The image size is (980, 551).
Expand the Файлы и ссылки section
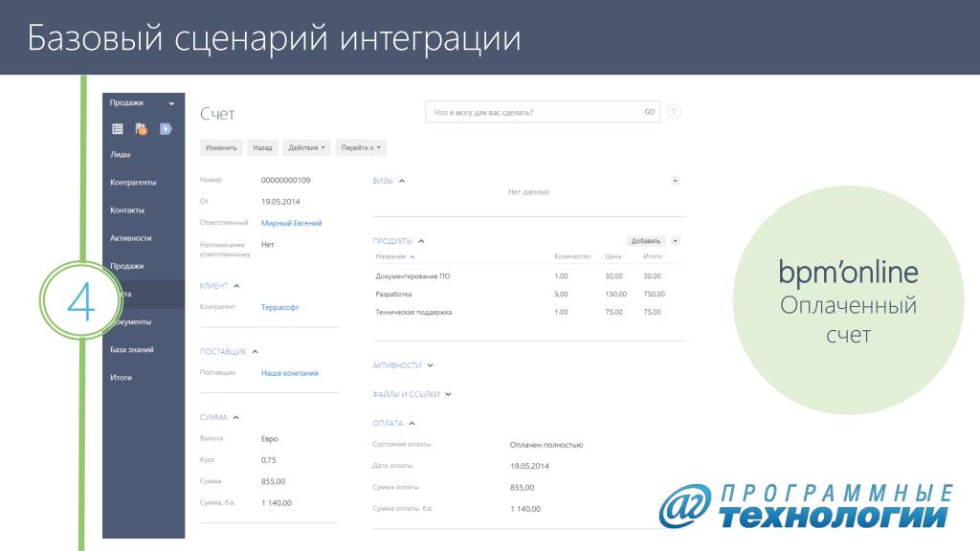click(448, 395)
